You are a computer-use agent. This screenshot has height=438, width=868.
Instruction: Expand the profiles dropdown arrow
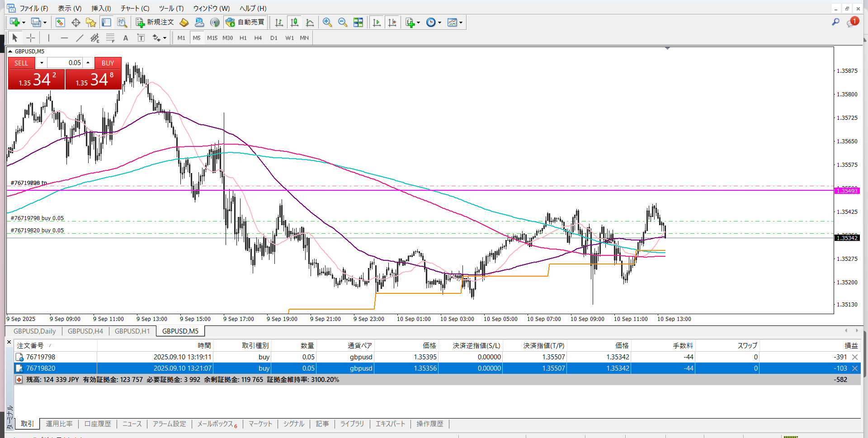[45, 22]
